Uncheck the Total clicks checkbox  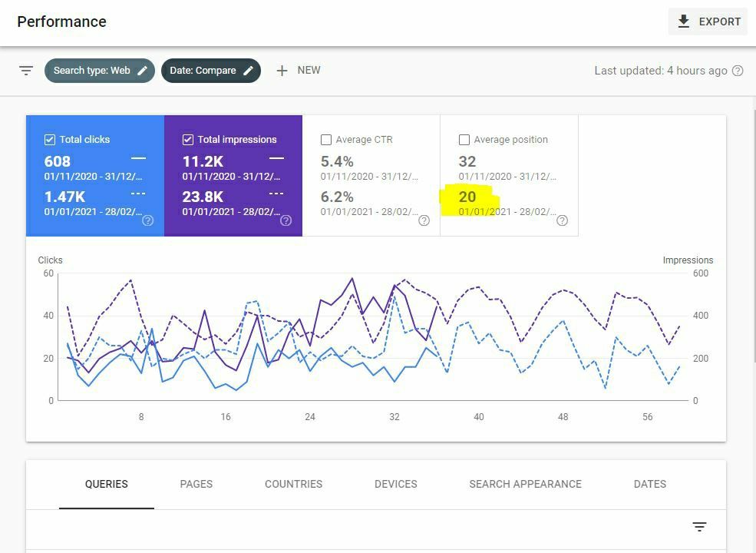(50, 140)
